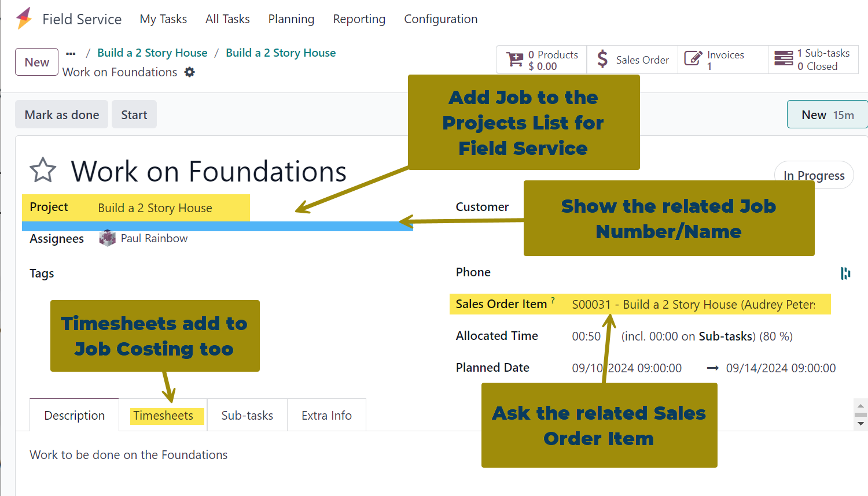Image resolution: width=868 pixels, height=496 pixels.
Task: Open the Sub-tasks tab
Action: pyautogui.click(x=247, y=416)
